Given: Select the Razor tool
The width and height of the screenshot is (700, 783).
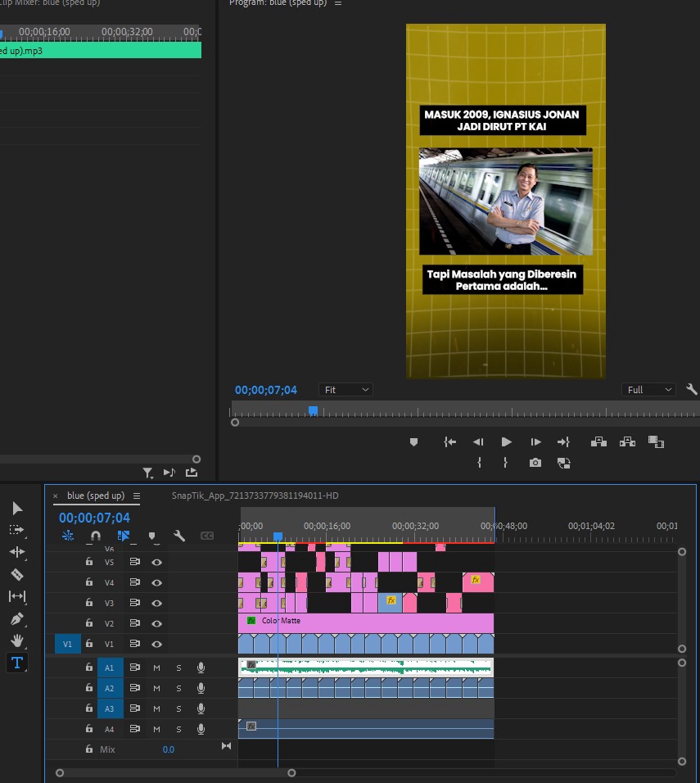Looking at the screenshot, I should [16, 575].
